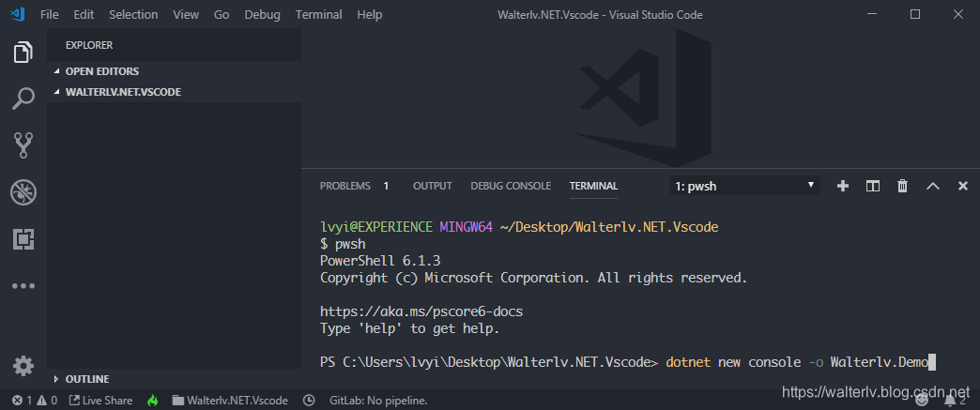Click the '$ pwsh' terminal line

343,244
